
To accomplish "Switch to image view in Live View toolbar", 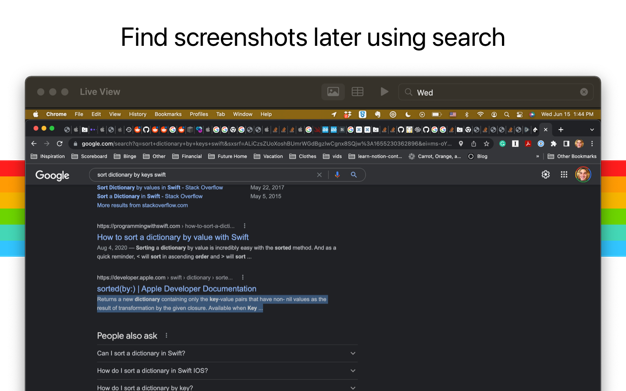I will point(333,92).
